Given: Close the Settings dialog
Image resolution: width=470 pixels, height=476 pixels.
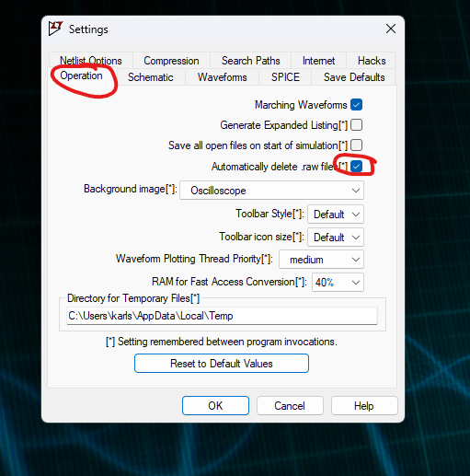Looking at the screenshot, I should click(x=391, y=29).
